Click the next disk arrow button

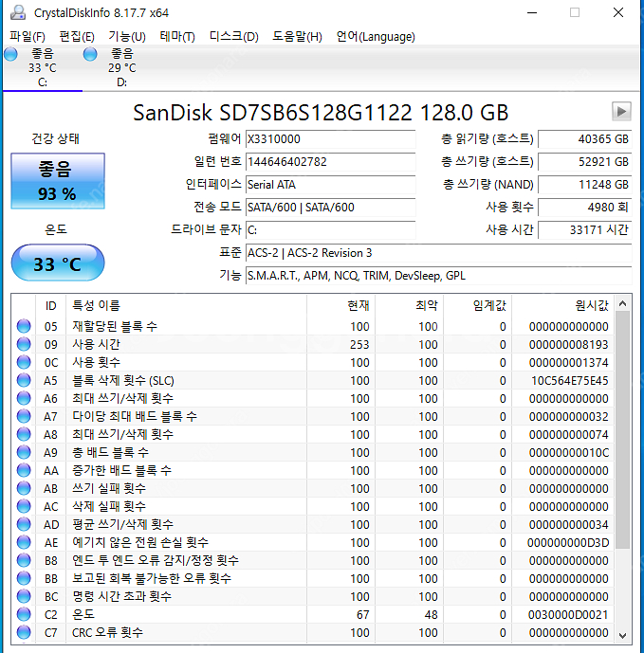pos(621,112)
